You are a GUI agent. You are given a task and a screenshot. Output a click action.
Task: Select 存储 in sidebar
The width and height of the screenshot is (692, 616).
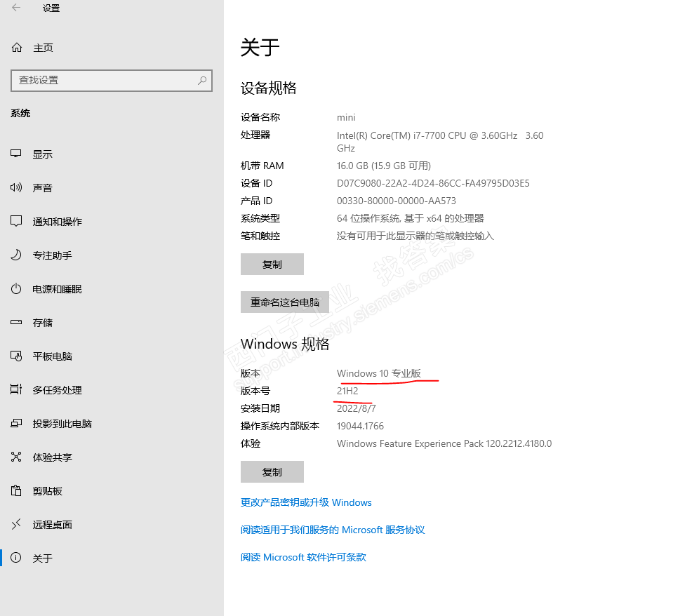pyautogui.click(x=42, y=323)
